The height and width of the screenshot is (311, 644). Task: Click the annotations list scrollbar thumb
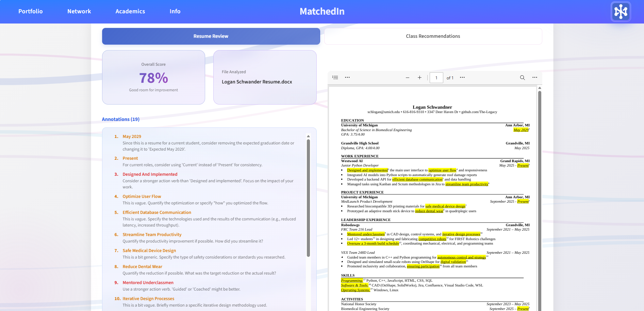coord(308,198)
